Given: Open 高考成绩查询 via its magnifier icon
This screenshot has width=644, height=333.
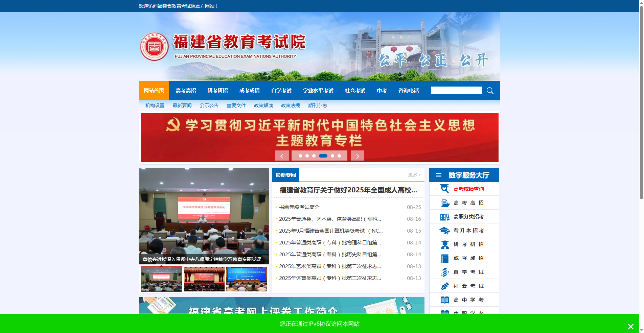Looking at the screenshot, I should [444, 189].
